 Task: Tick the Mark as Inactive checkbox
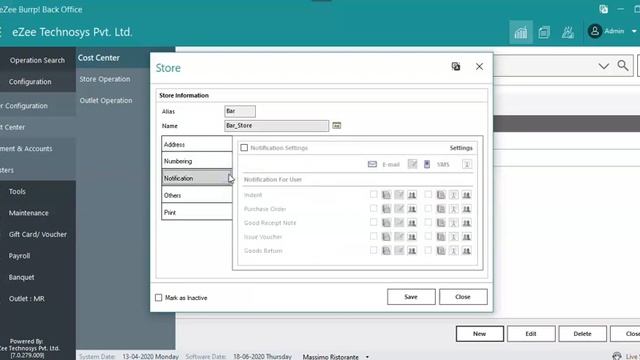click(x=159, y=298)
